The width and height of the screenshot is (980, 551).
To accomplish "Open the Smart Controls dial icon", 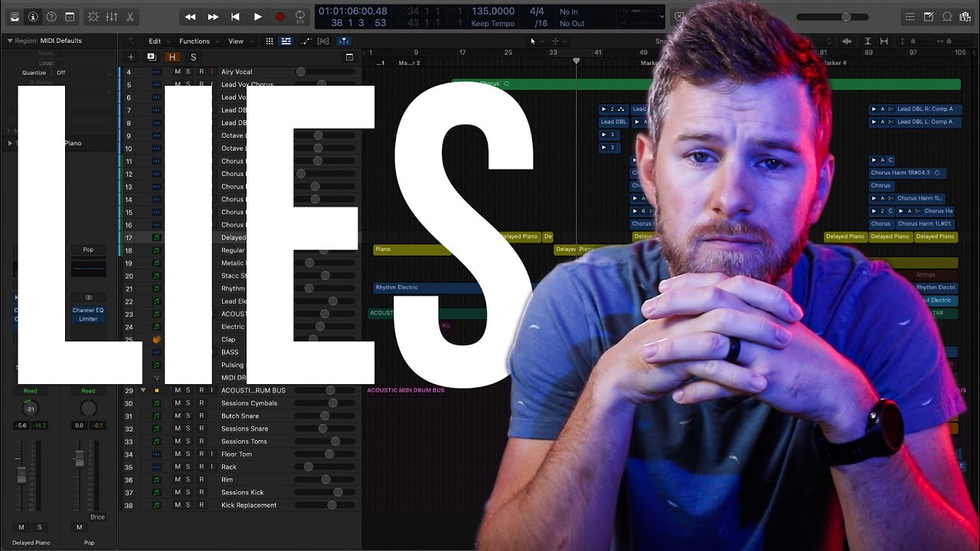I will 93,16.
